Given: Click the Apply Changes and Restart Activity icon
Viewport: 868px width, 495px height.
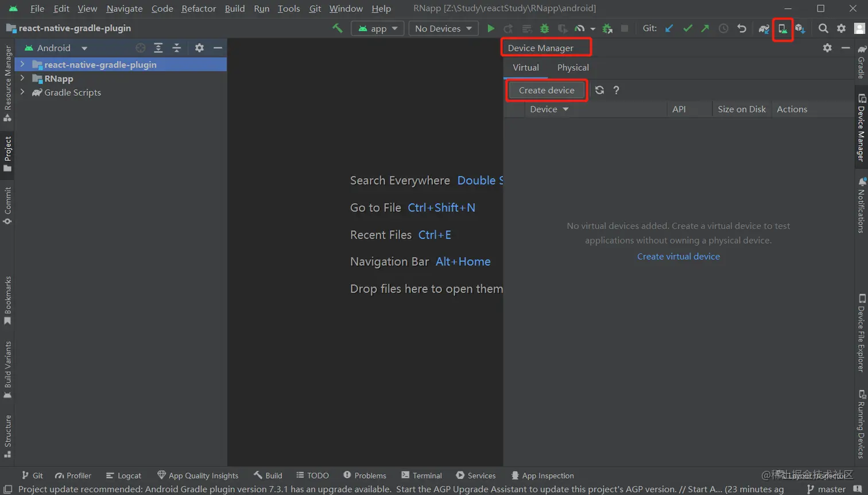Looking at the screenshot, I should (508, 28).
